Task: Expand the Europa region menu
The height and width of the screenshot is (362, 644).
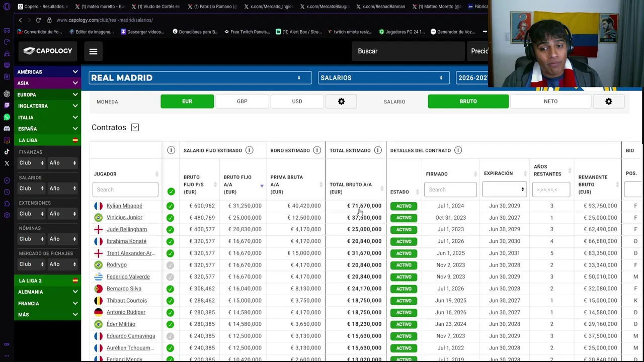Action: click(x=47, y=95)
